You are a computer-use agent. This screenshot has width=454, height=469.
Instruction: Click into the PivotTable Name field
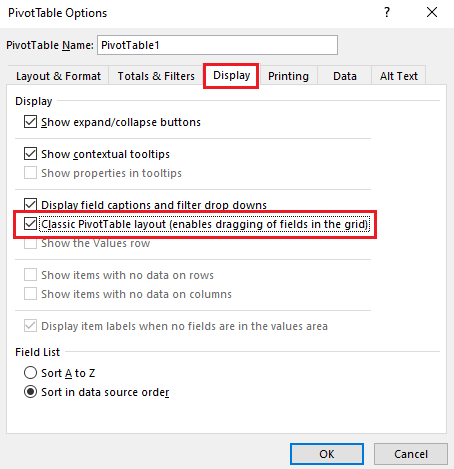217,45
